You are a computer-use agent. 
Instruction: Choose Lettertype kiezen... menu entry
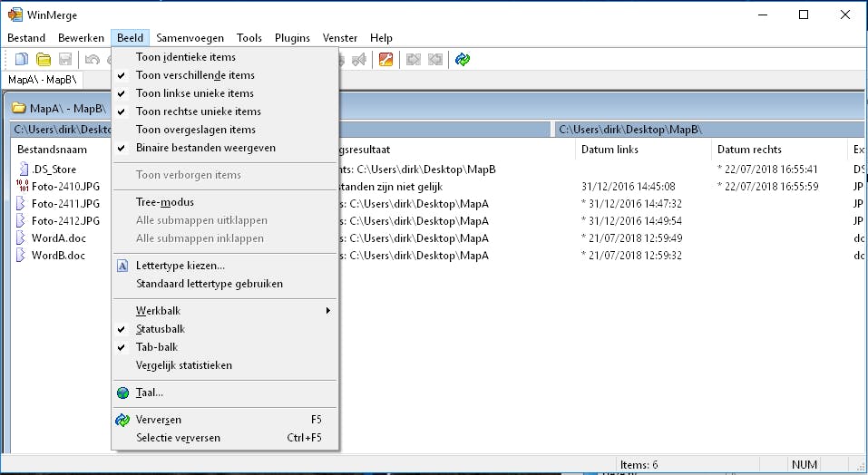[x=225, y=266]
